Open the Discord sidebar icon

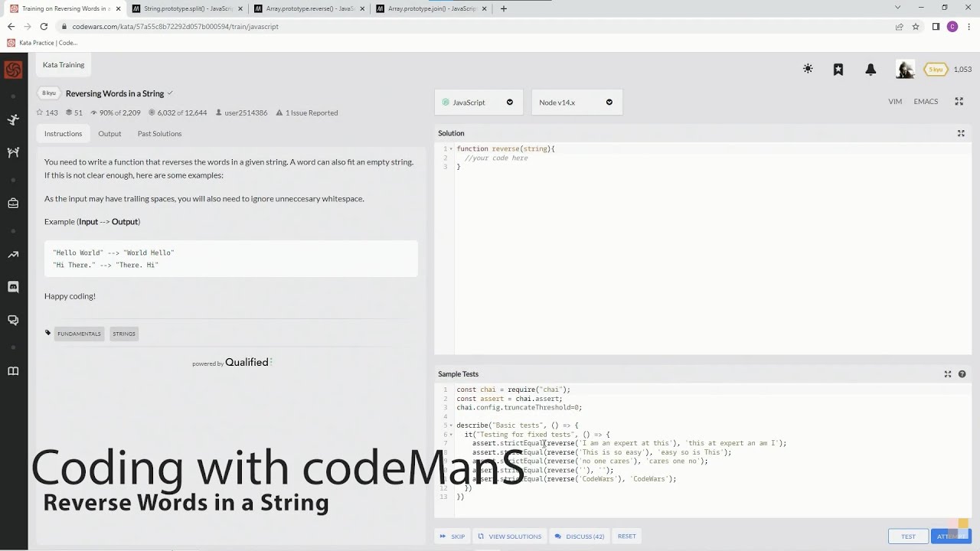[x=13, y=287]
